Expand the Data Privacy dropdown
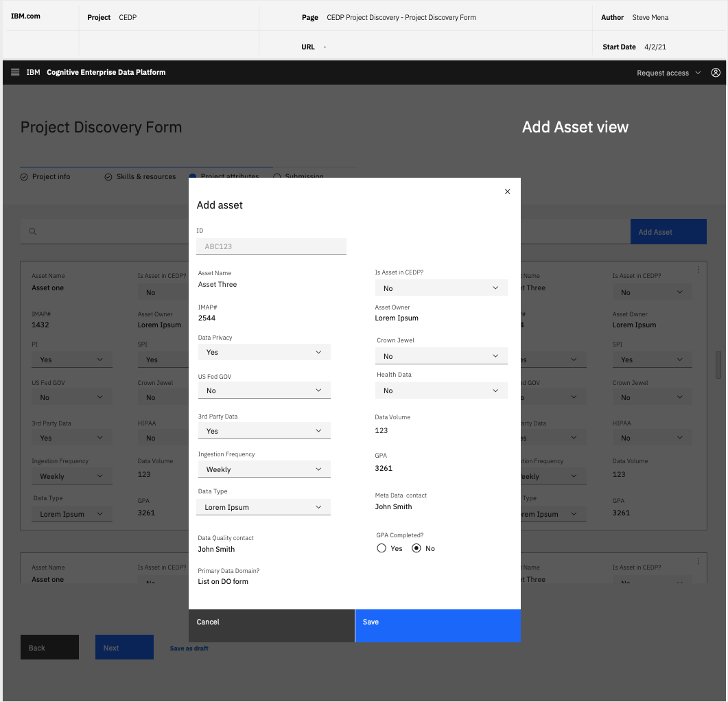 pos(264,352)
